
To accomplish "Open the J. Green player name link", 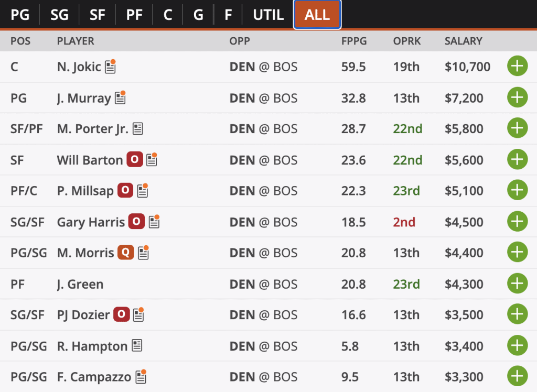I will (80, 284).
